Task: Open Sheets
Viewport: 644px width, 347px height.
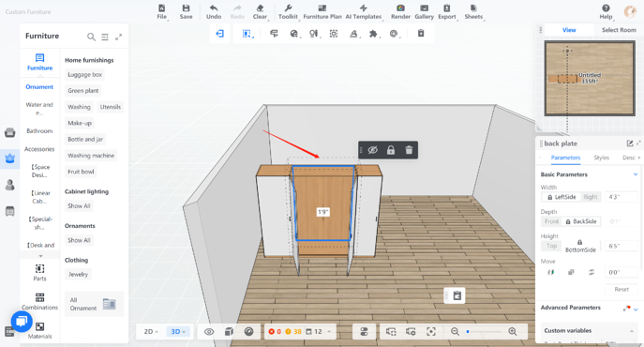Action: click(473, 12)
